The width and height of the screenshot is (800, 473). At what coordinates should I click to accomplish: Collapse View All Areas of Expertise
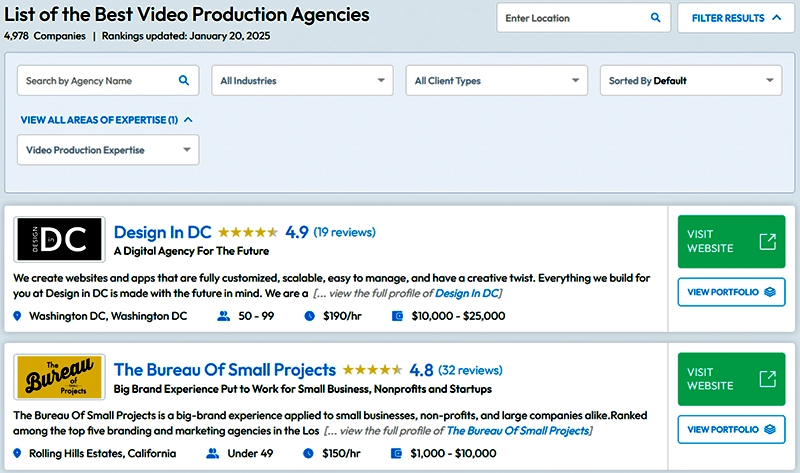pos(107,120)
